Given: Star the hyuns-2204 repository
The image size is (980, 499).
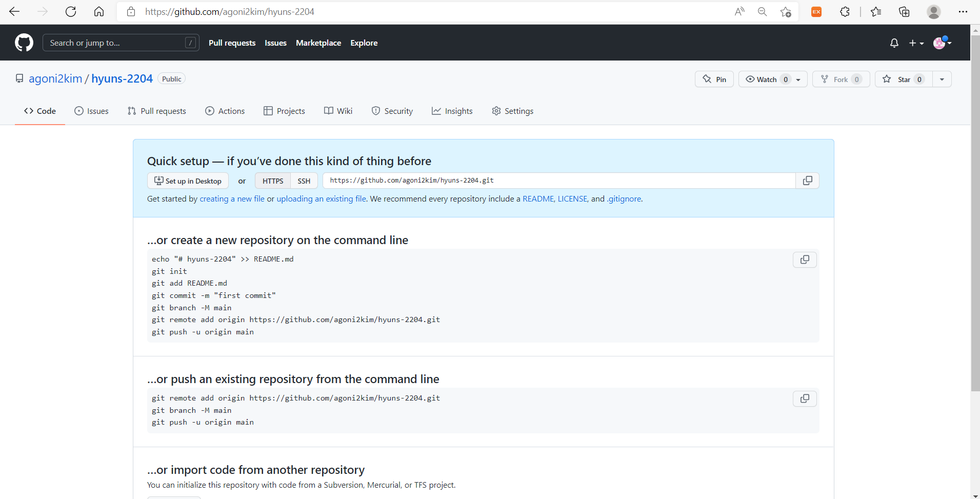Looking at the screenshot, I should 904,79.
